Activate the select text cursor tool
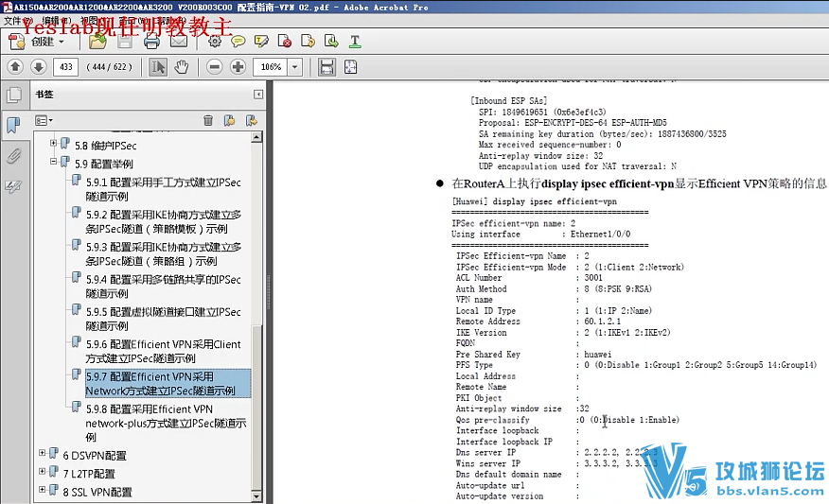This screenshot has width=829, height=504. [x=157, y=67]
